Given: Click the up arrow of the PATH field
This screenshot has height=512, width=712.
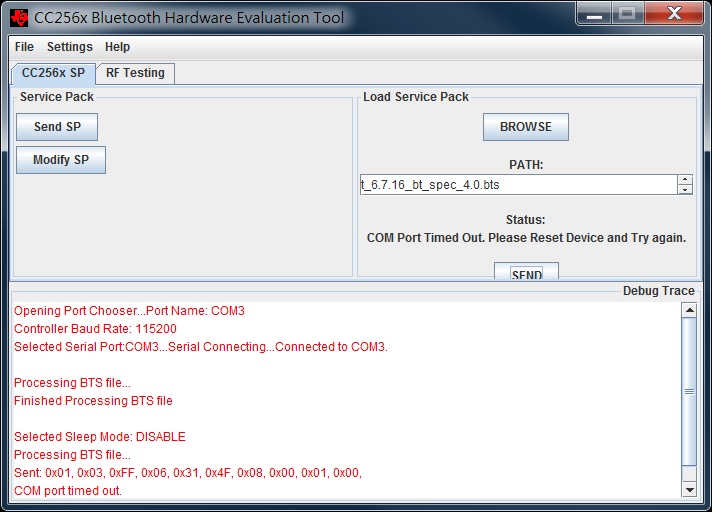Looking at the screenshot, I should [x=685, y=180].
